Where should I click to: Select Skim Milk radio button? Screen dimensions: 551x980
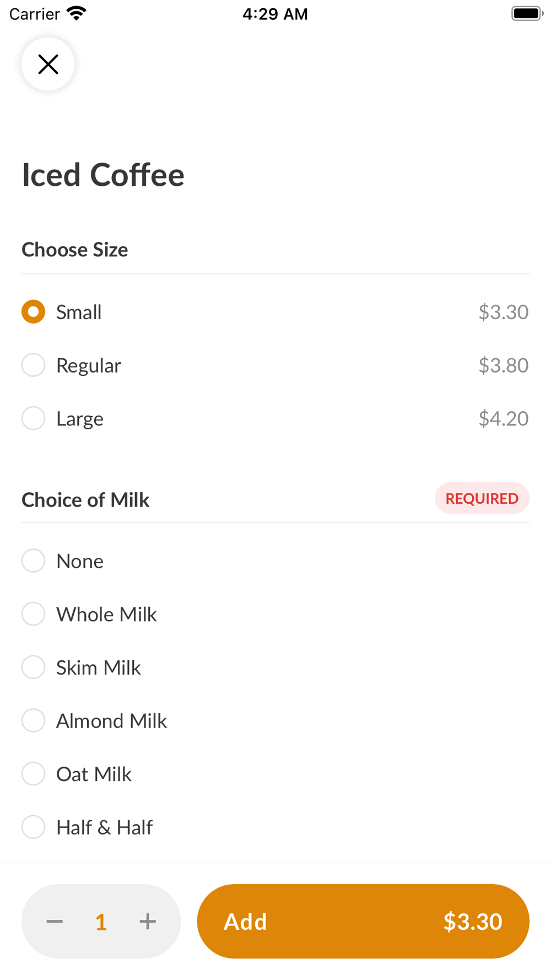[34, 667]
